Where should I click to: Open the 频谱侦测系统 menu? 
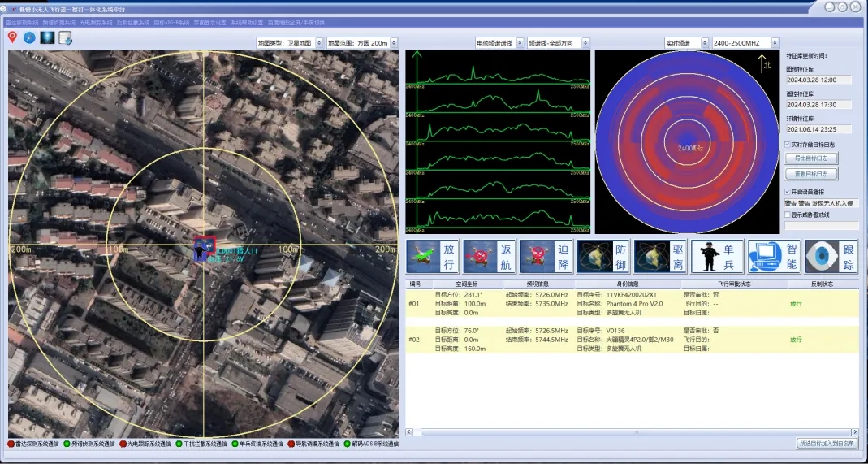(x=59, y=23)
